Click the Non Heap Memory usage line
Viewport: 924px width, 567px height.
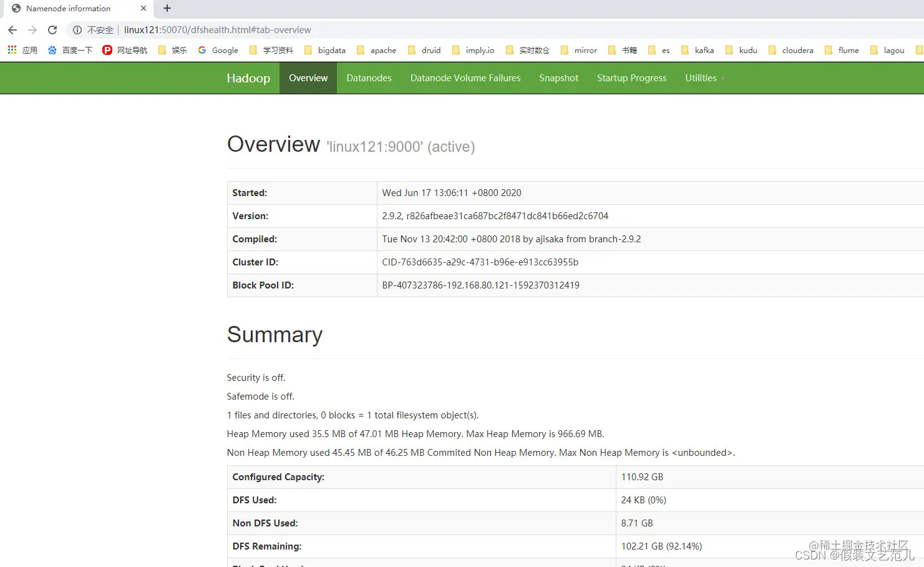click(x=481, y=453)
